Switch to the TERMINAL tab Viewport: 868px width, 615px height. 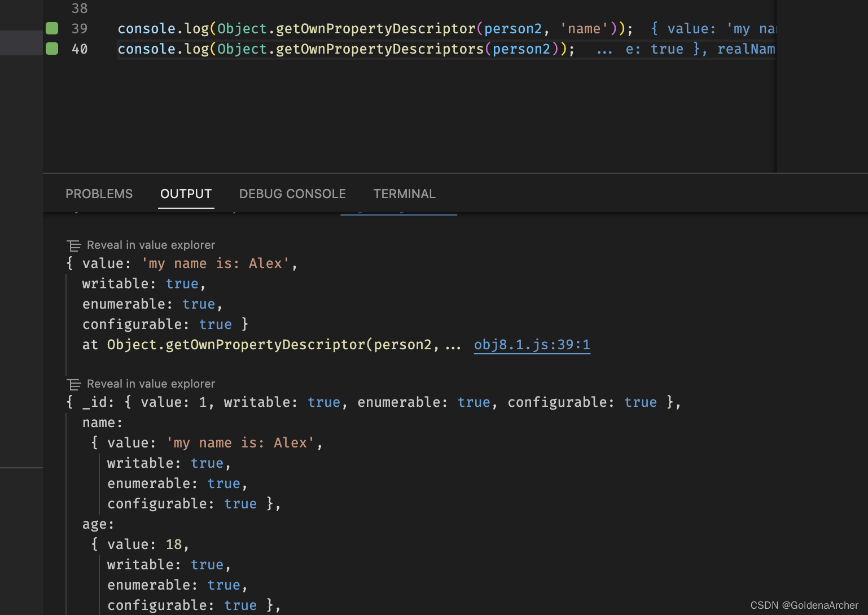[x=405, y=194]
